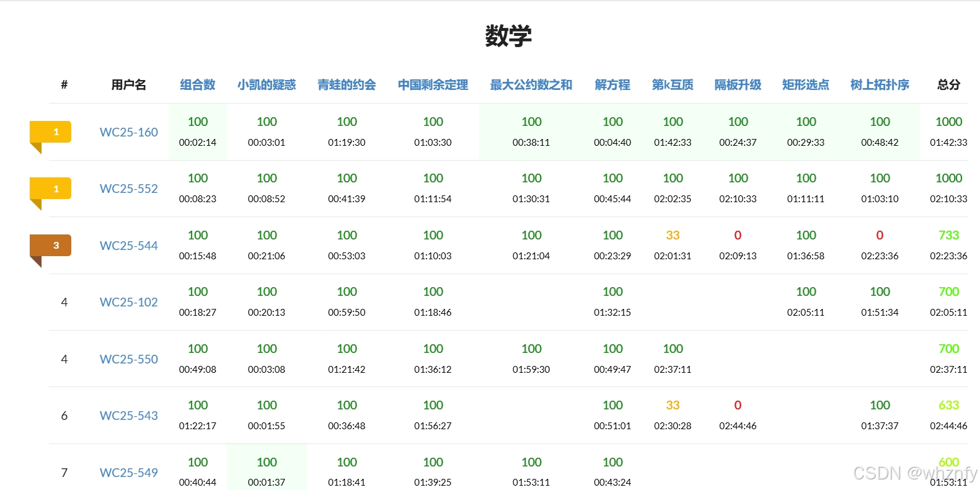Open the 解方程 problem link
The height and width of the screenshot is (490, 980).
click(x=612, y=84)
